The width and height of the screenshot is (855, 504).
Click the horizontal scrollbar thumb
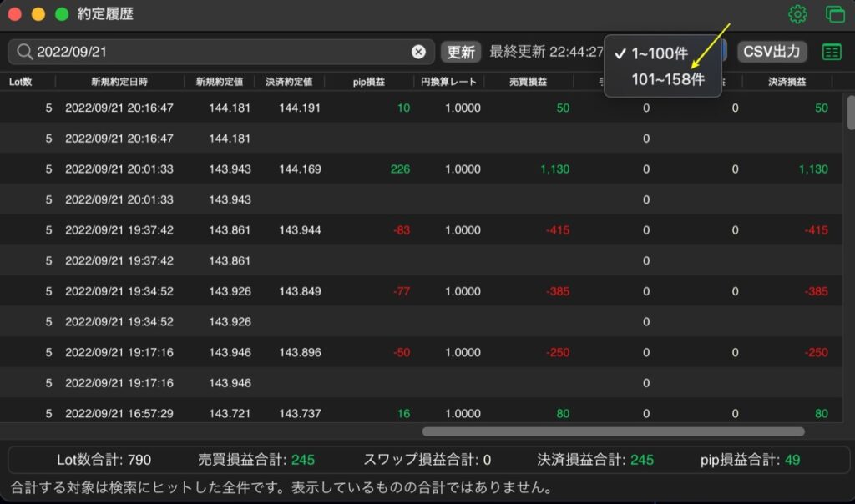click(x=614, y=431)
